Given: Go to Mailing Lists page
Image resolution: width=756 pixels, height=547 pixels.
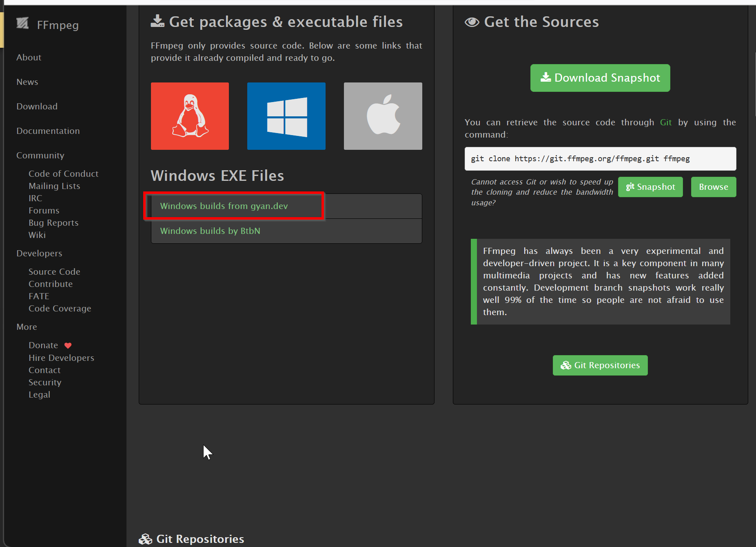Looking at the screenshot, I should 54,186.
